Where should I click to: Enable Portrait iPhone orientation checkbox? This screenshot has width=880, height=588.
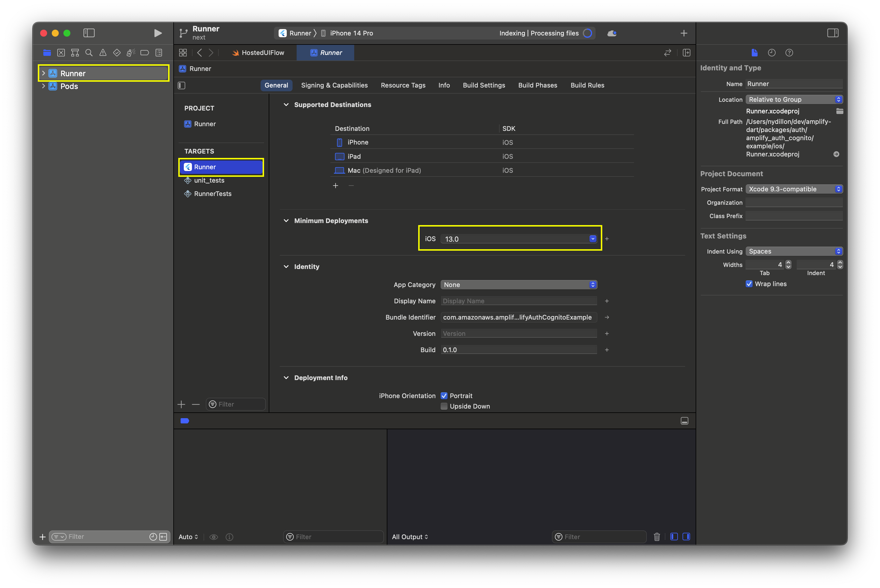click(444, 396)
